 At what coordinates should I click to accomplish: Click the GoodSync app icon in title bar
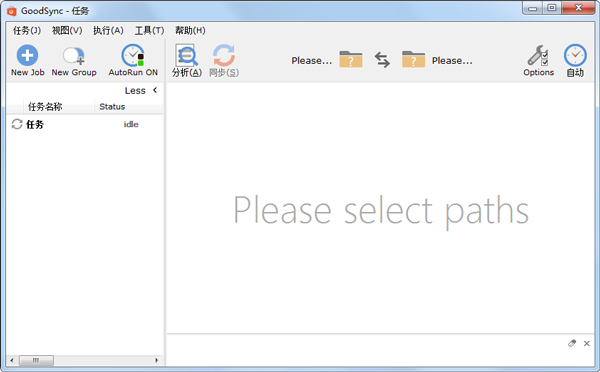click(12, 11)
